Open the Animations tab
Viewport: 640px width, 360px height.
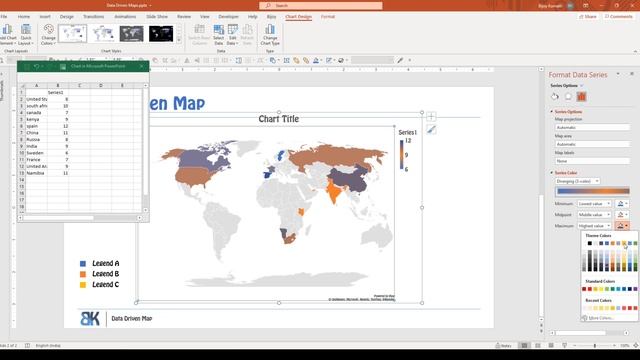click(125, 17)
